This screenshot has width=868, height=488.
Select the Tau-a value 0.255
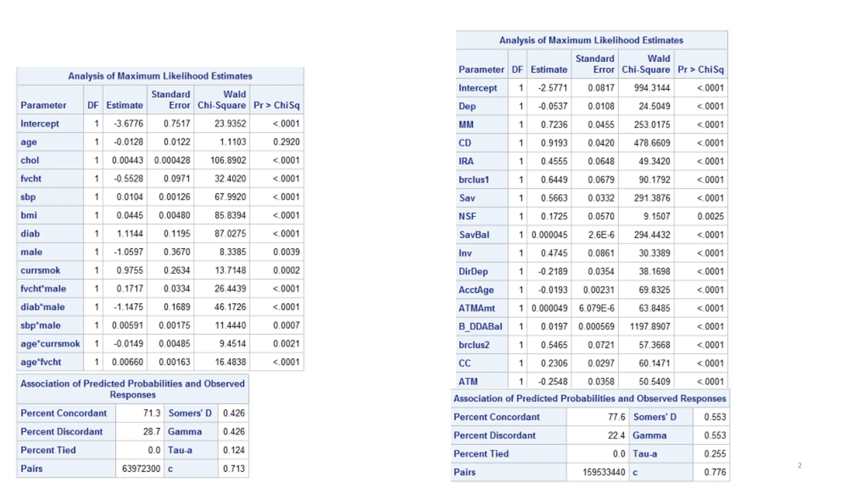[x=715, y=454]
